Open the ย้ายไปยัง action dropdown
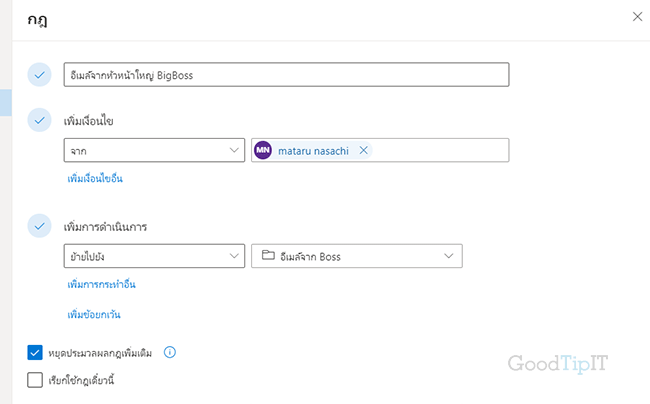 coord(154,256)
